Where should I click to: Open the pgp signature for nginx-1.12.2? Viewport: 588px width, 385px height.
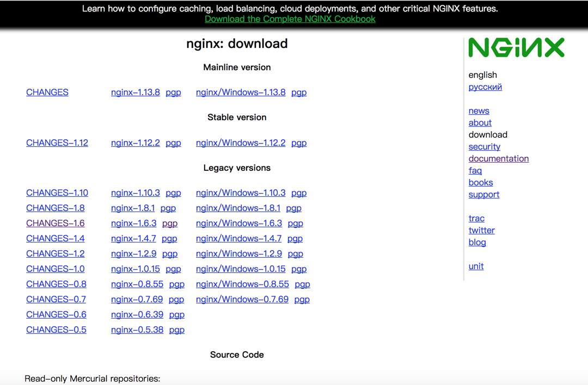tap(173, 142)
